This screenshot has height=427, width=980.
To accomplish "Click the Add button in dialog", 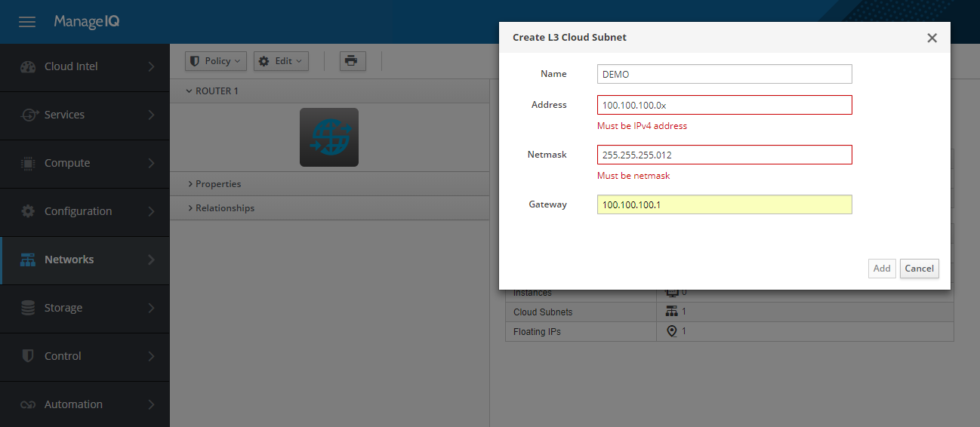I will tap(882, 268).
